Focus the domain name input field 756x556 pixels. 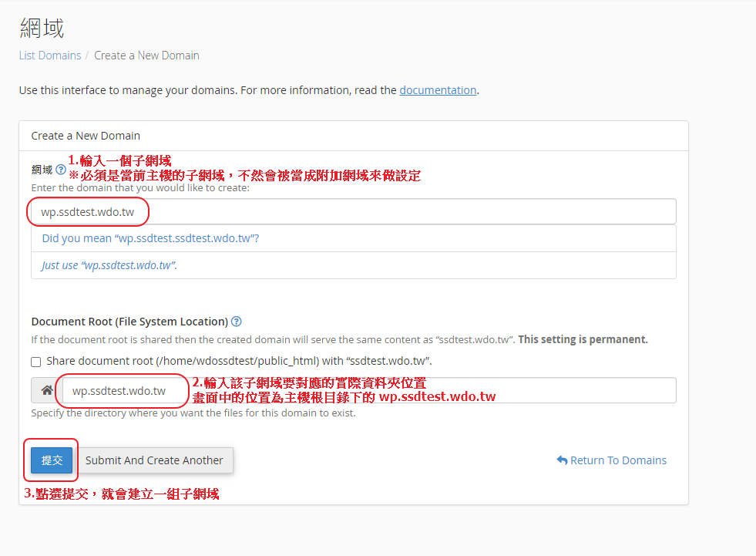coord(385,212)
